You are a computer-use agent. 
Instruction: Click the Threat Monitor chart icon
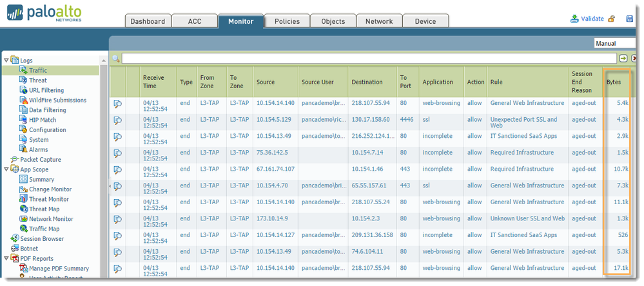23,199
